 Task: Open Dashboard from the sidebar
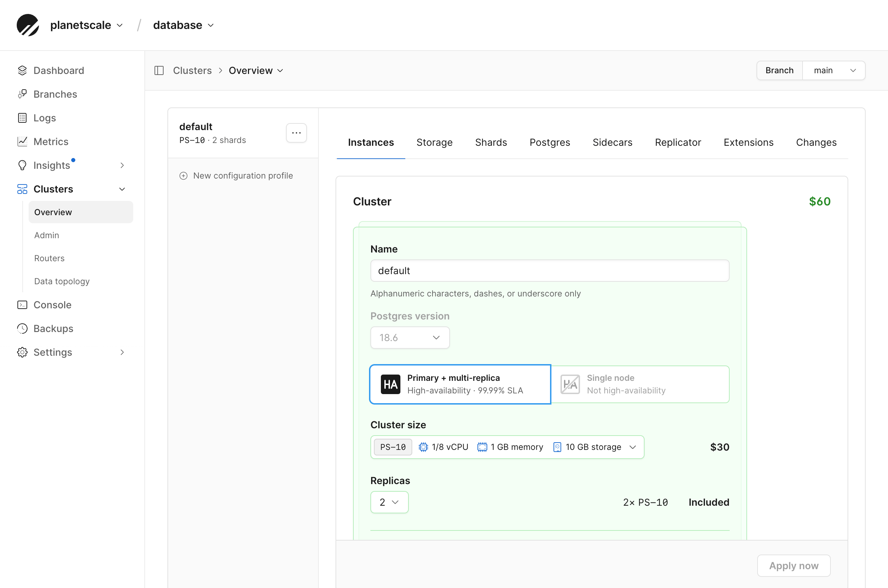click(x=59, y=70)
